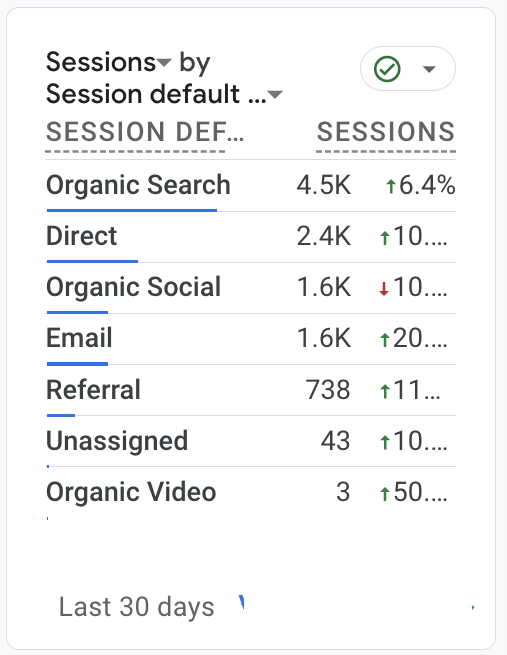The height and width of the screenshot is (655, 507).
Task: Open the Session default channel dimension dropdown
Action: click(x=275, y=95)
